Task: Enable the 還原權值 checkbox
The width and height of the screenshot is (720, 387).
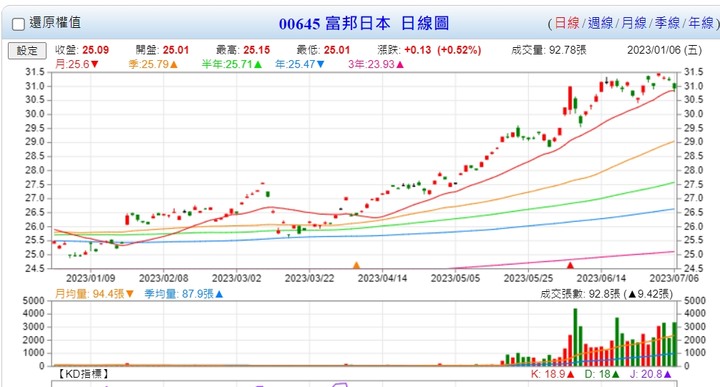Action: pos(18,24)
